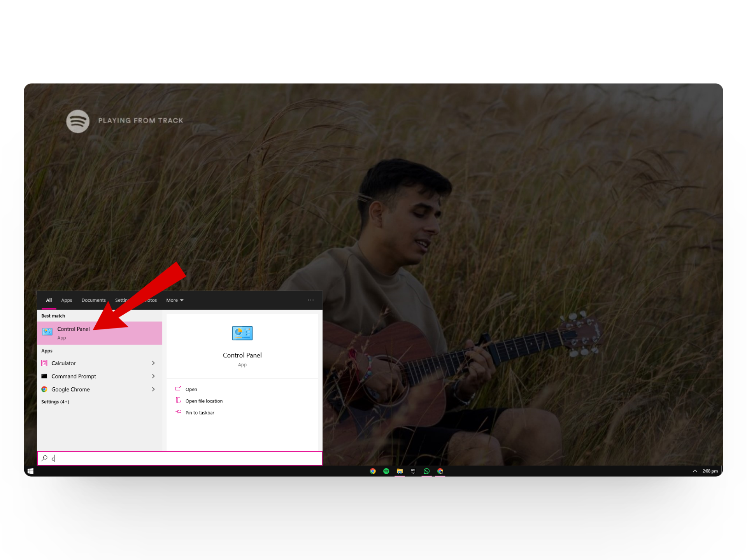Open File Explorer from the taskbar
The width and height of the screenshot is (747, 560).
(x=400, y=471)
